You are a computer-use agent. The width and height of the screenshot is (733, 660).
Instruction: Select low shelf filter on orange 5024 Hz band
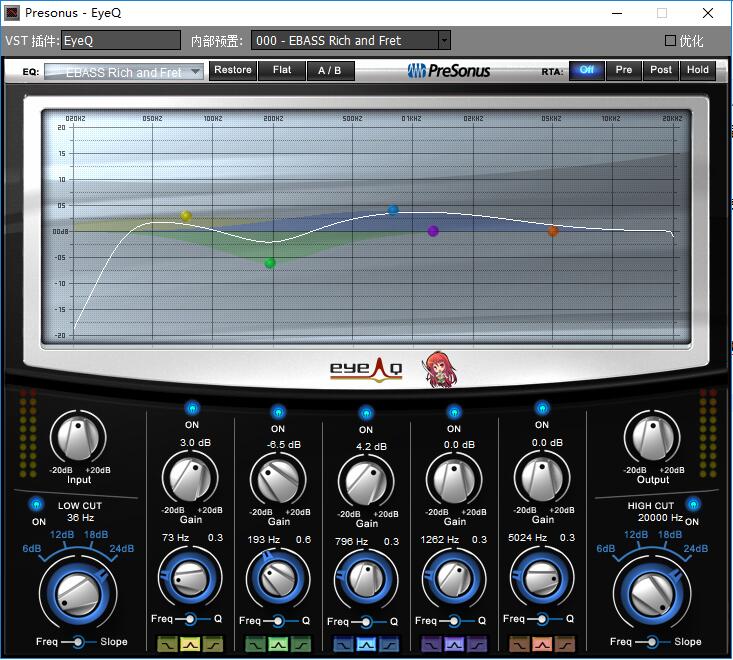click(x=519, y=645)
